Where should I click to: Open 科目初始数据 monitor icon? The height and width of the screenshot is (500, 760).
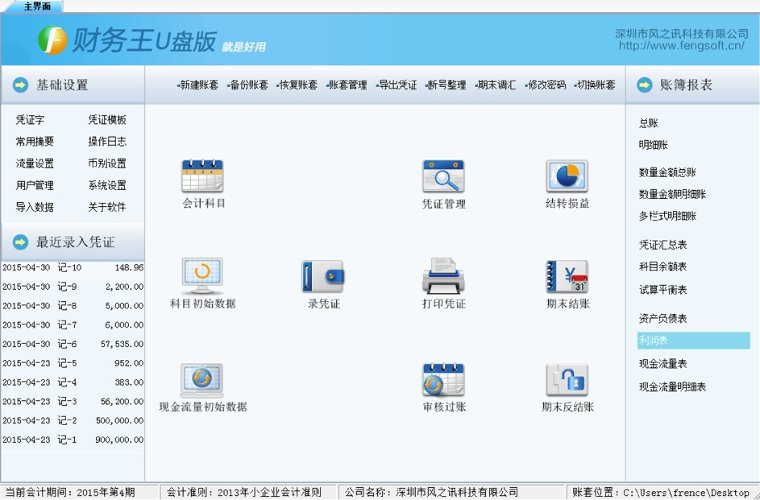click(202, 276)
